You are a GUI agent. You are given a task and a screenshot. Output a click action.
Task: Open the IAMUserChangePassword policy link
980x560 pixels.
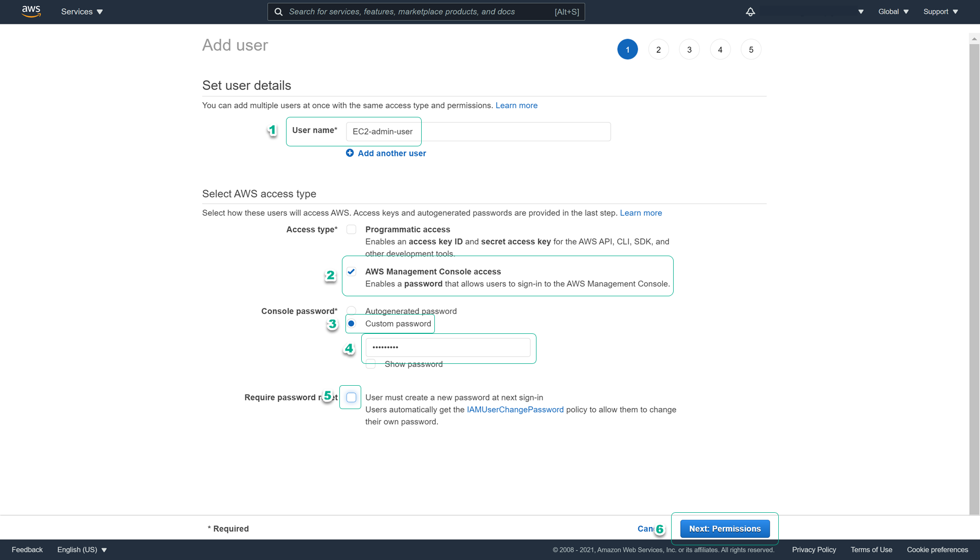[x=515, y=410]
